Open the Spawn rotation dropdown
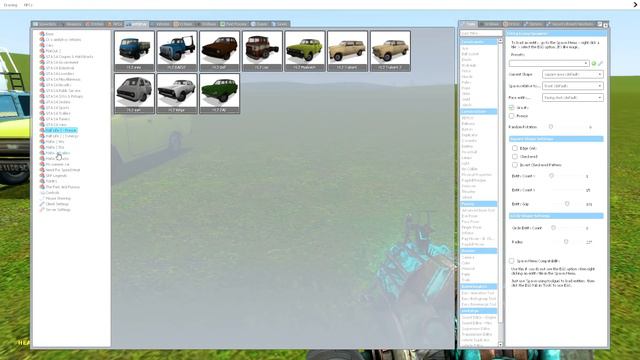Image resolution: width=640 pixels, height=360 pixels. click(573, 86)
